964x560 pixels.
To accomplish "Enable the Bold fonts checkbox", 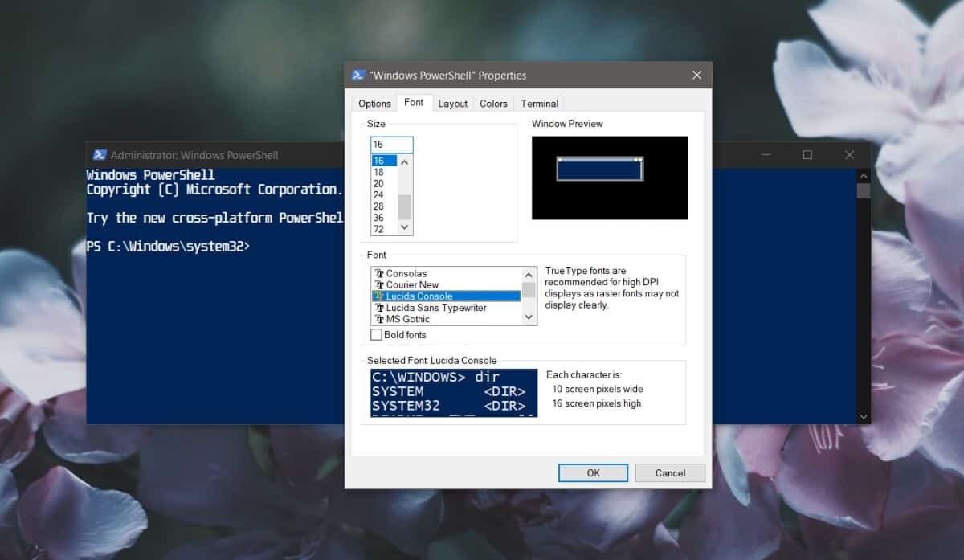I will click(x=376, y=335).
